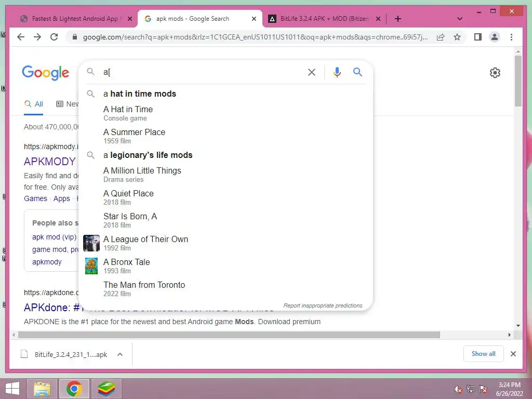
Task: Choose suggestion 'A League of Their Own'
Action: (x=226, y=243)
